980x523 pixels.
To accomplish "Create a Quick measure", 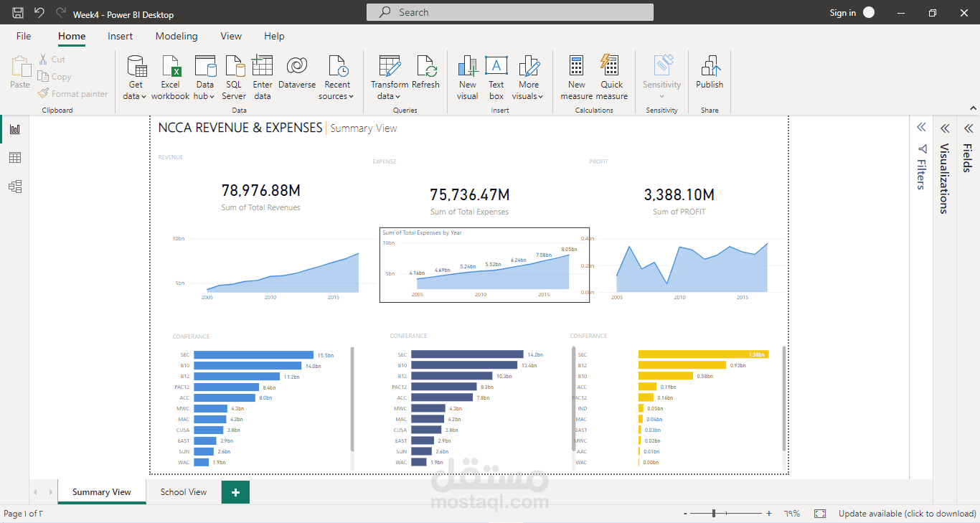I will [x=612, y=77].
